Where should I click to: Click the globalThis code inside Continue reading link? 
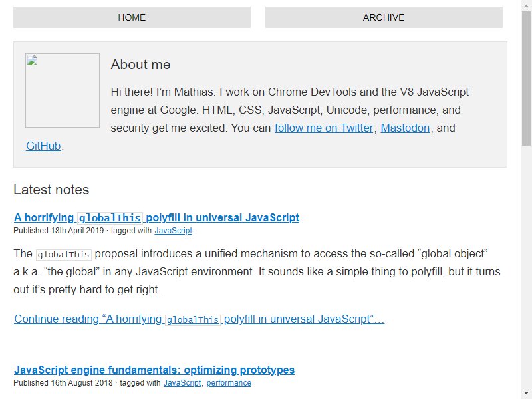coord(192,320)
